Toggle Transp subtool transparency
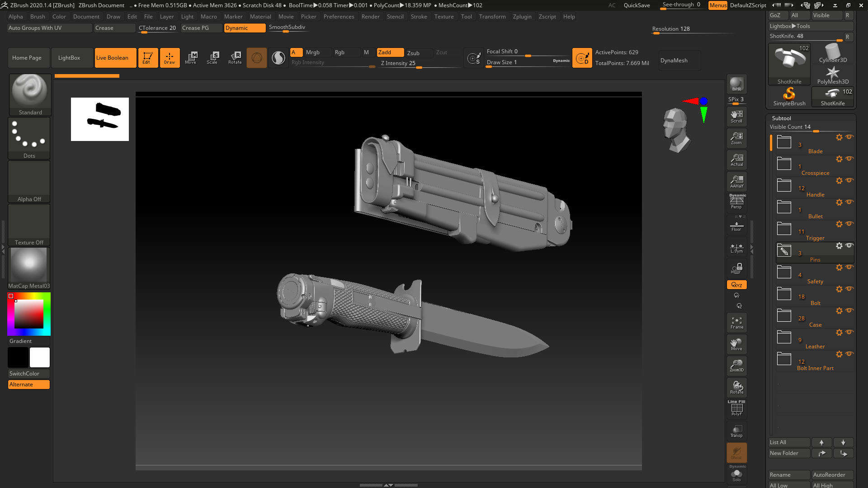The height and width of the screenshot is (488, 868). pos(736,431)
